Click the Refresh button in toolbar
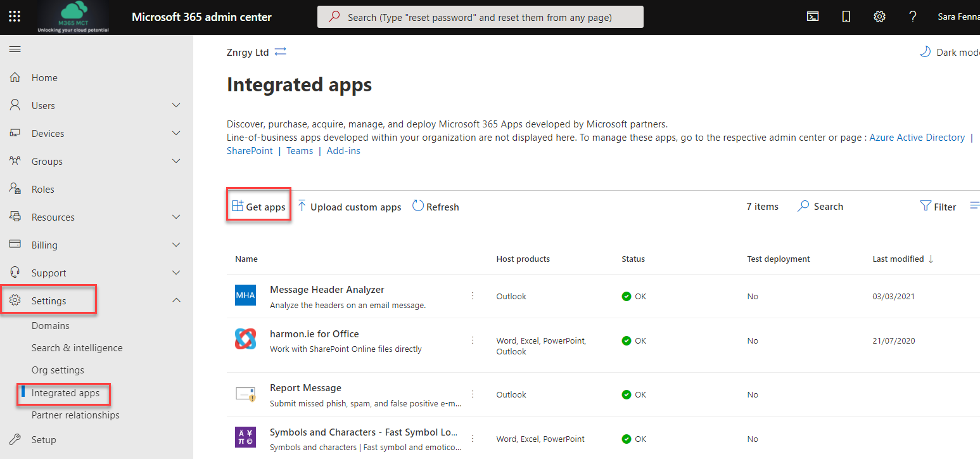This screenshot has width=980, height=459. coord(436,207)
